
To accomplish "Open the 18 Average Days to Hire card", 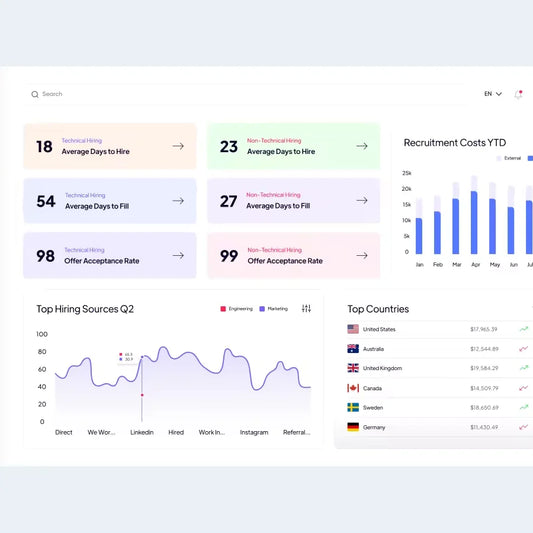I will pyautogui.click(x=110, y=146).
